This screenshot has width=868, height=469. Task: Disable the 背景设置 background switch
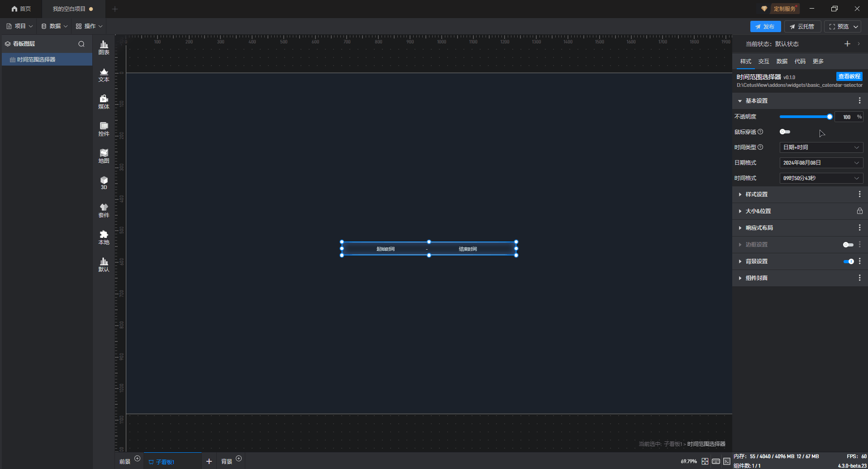click(849, 261)
